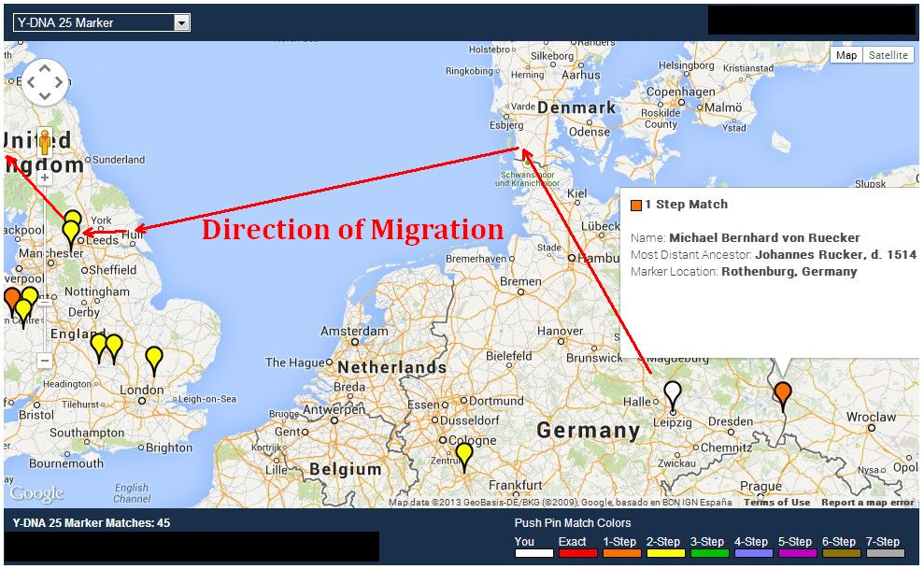This screenshot has height=569, width=924.
Task: Click the London city label
Action: 142,390
